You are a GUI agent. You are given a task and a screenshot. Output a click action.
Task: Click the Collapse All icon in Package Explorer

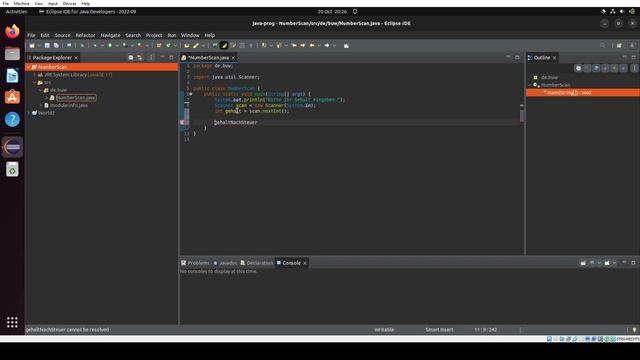pyautogui.click(x=131, y=58)
